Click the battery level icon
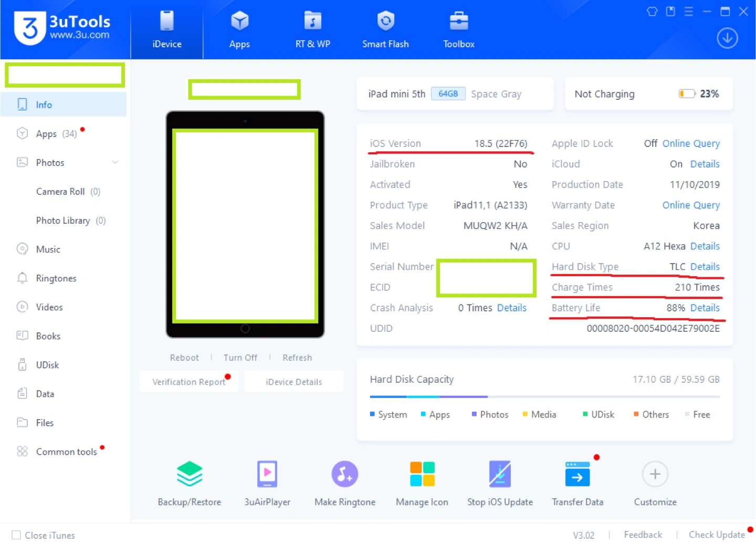 [x=687, y=94]
